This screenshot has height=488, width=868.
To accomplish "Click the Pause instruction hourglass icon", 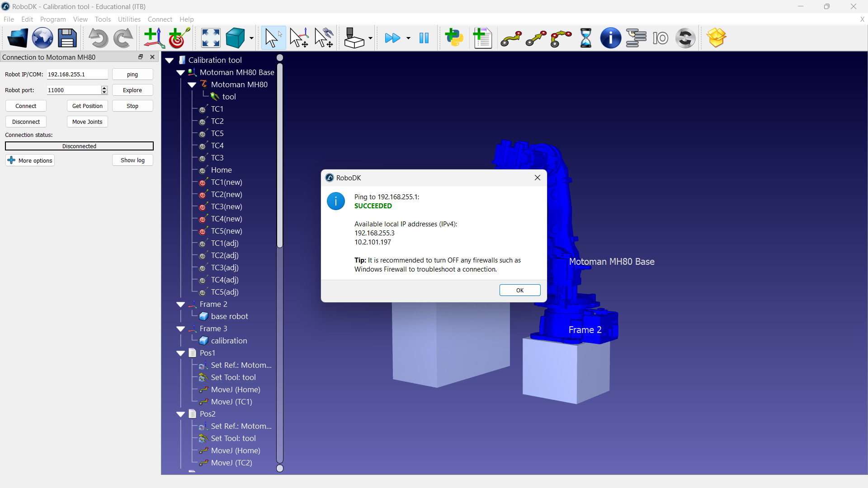I will coord(585,38).
